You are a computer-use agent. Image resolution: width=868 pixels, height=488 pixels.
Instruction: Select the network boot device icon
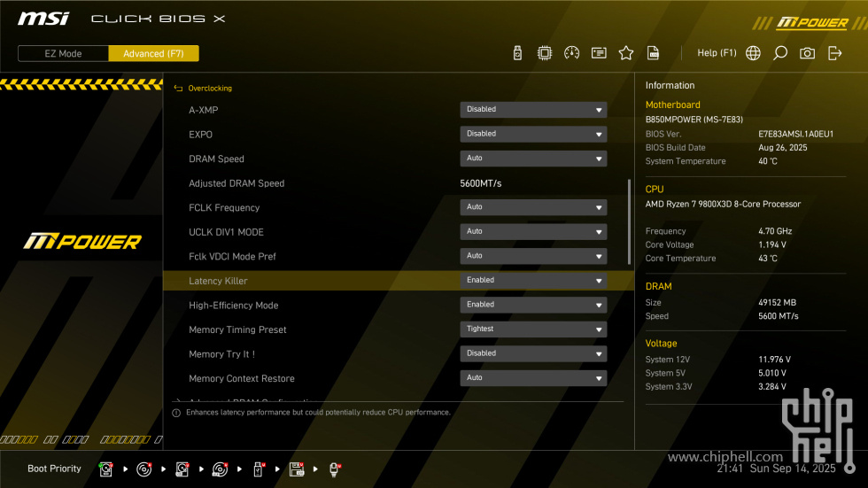pos(335,469)
